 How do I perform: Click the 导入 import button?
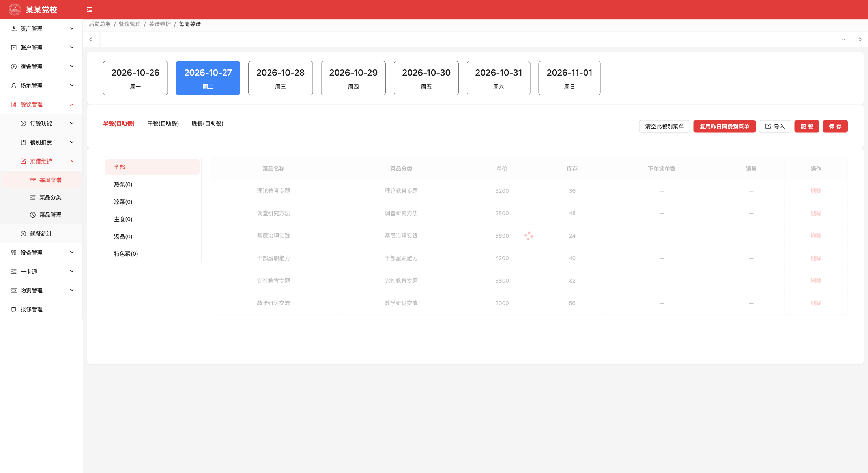tap(775, 127)
